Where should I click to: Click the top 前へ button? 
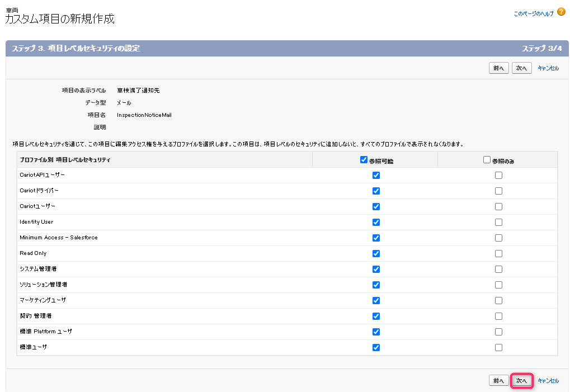(x=498, y=68)
